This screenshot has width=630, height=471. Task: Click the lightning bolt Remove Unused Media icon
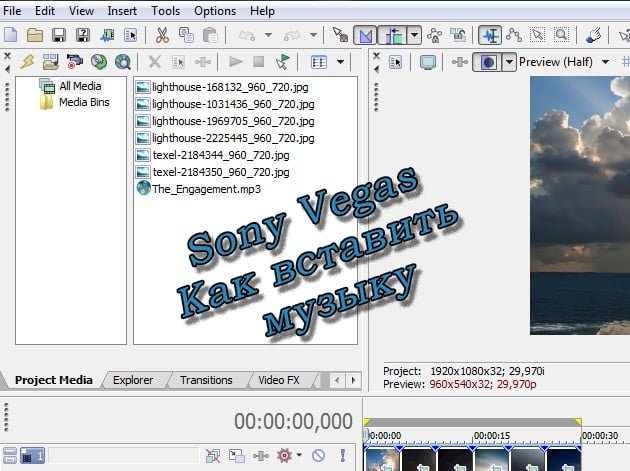[x=27, y=61]
